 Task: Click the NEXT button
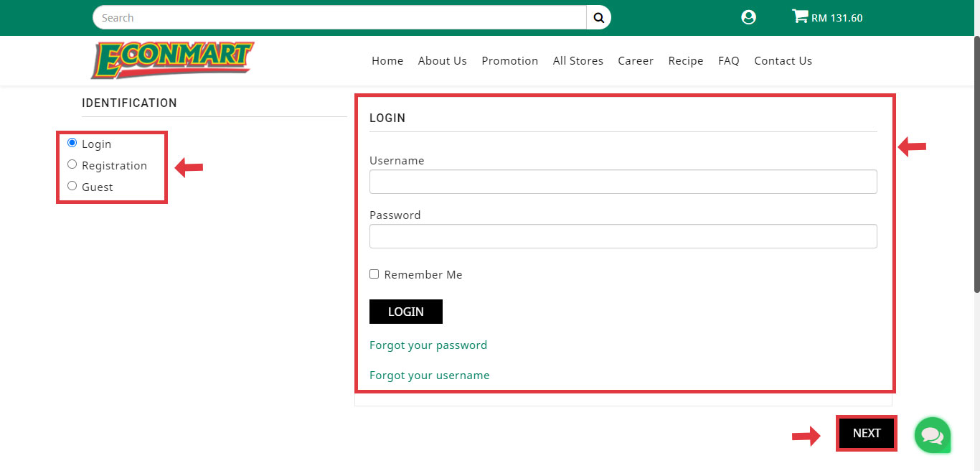[866, 433]
